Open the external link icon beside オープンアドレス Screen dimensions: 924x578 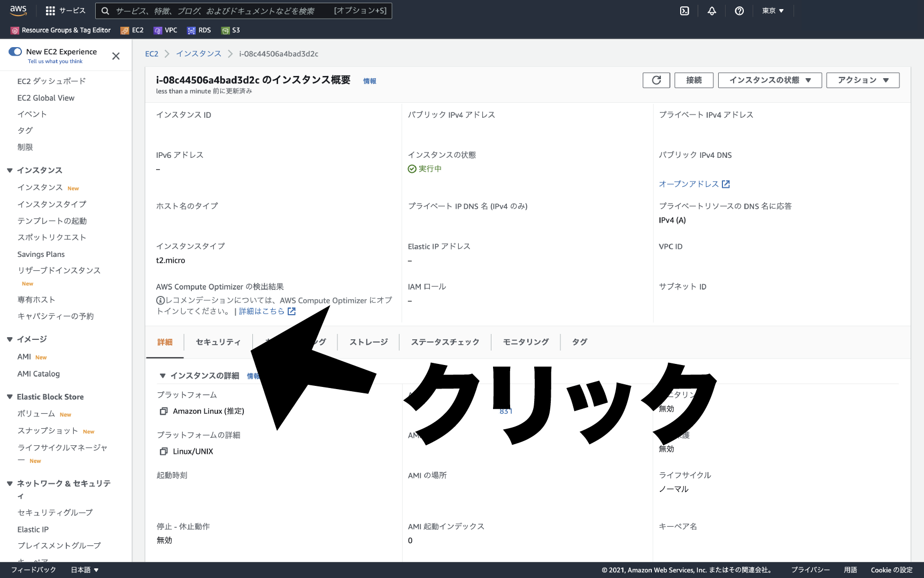pos(726,184)
